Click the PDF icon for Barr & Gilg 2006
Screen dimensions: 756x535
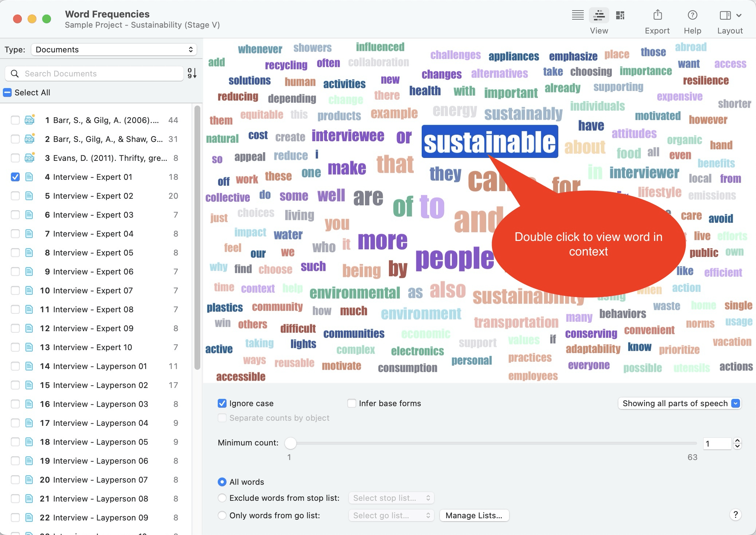[29, 120]
